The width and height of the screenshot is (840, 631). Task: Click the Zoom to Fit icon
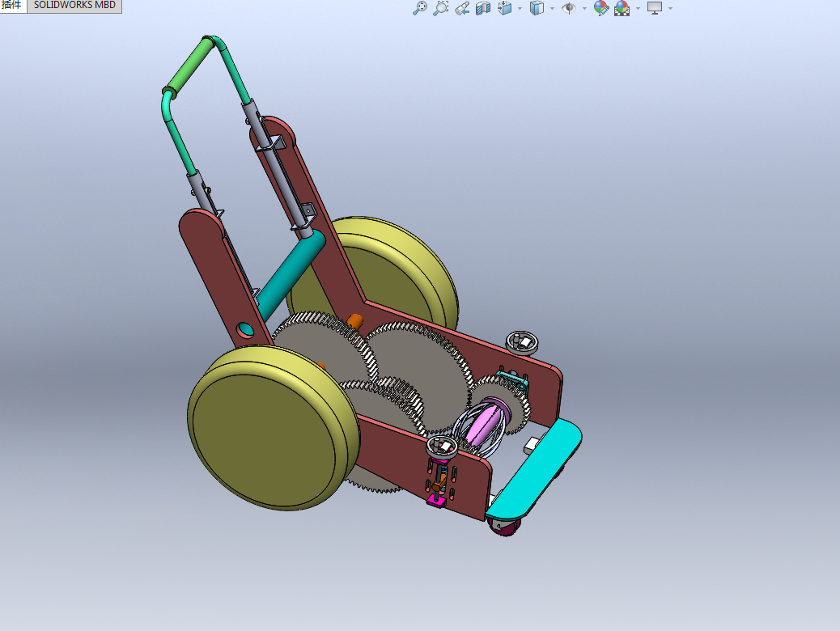(420, 8)
